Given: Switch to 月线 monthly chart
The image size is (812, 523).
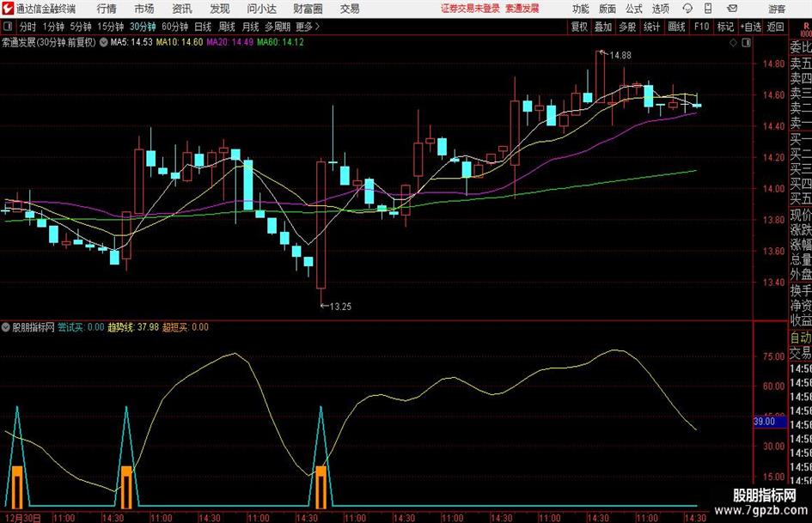Looking at the screenshot, I should [x=250, y=27].
